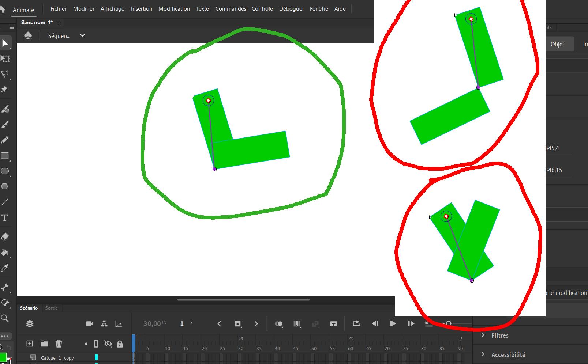Expand the Filtres section
Screen dimensions: 588x364
point(500,335)
